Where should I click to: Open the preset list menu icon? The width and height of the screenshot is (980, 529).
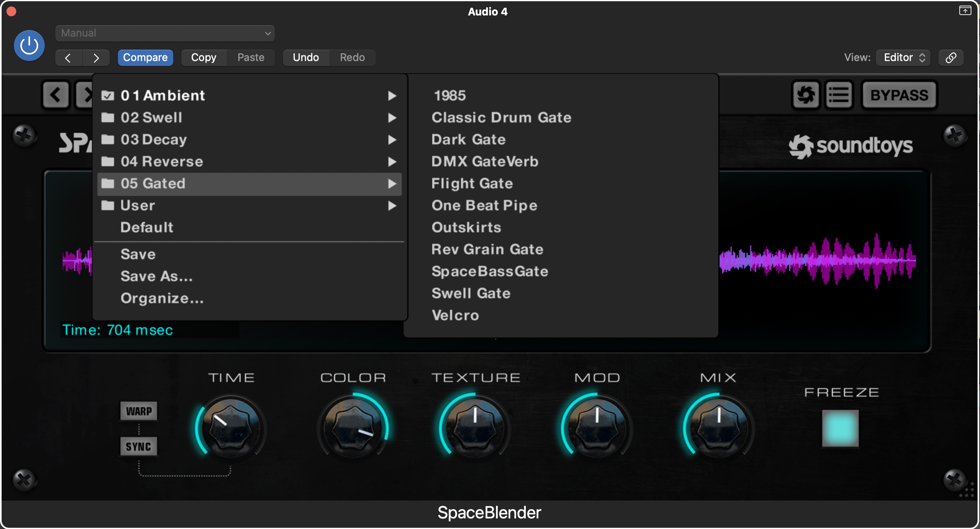(838, 95)
